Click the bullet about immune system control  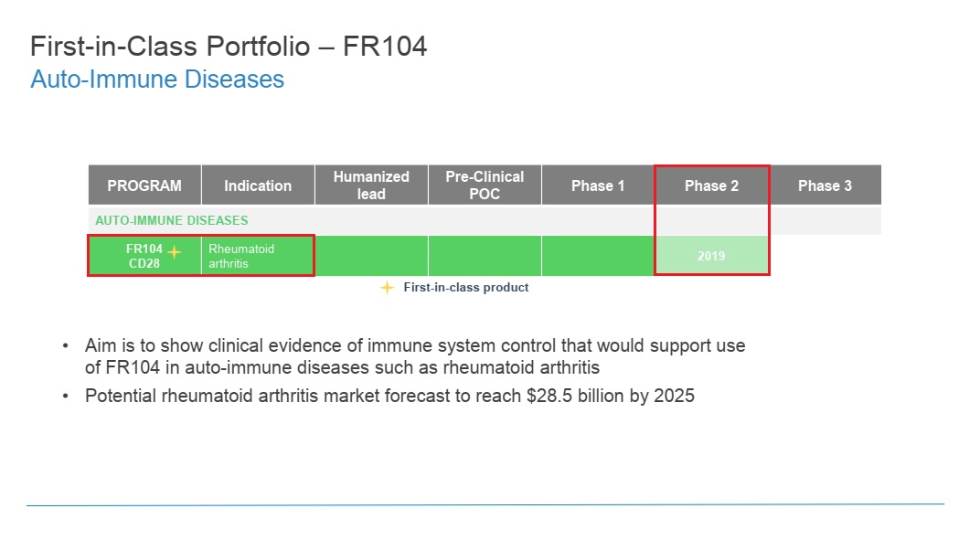415,356
